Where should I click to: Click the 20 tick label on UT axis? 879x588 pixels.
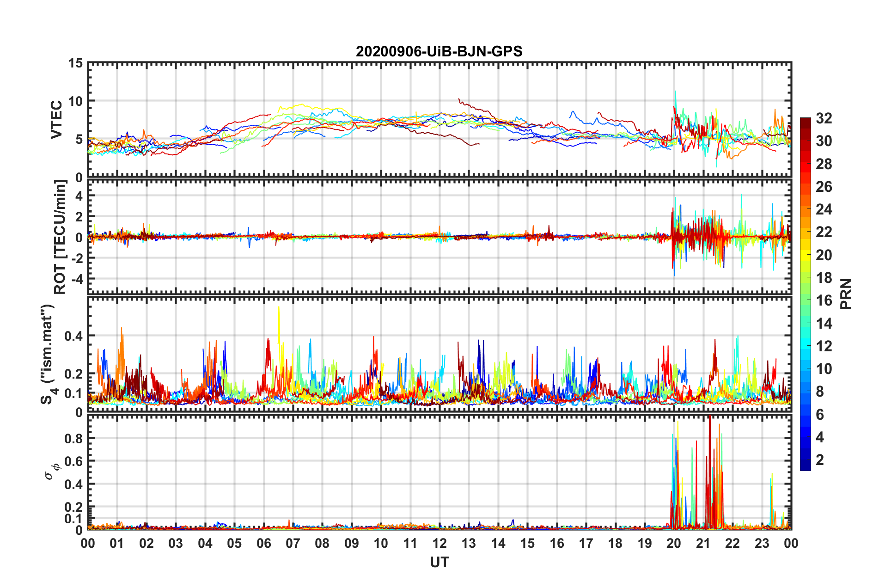pos(674,543)
